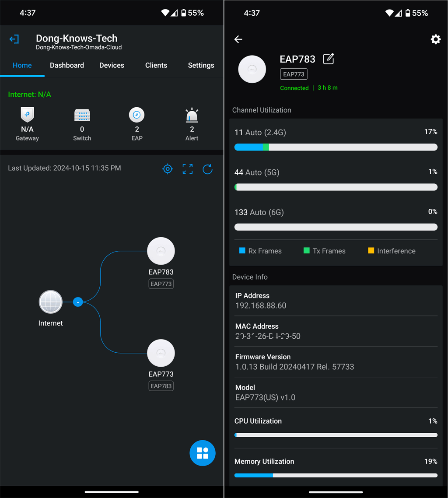Open the Gateway status icon
This screenshot has height=498, width=448.
[27, 115]
